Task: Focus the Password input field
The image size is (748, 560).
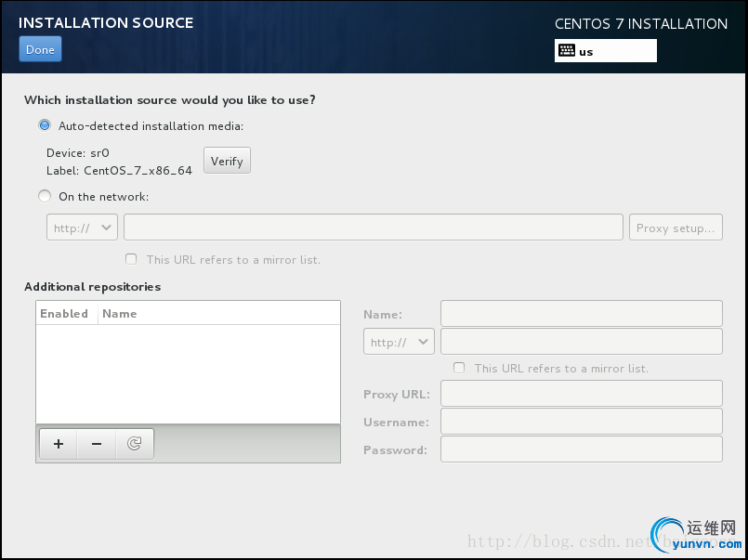Action: (582, 449)
